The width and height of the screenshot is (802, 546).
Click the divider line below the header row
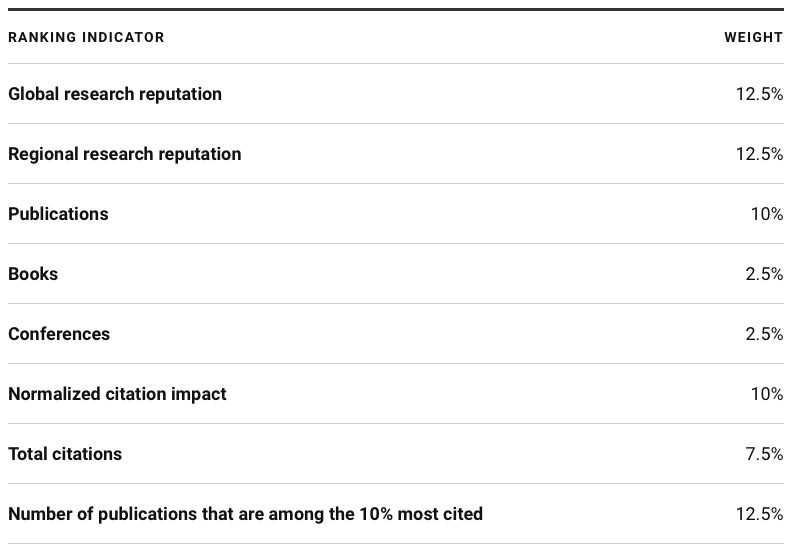click(400, 64)
